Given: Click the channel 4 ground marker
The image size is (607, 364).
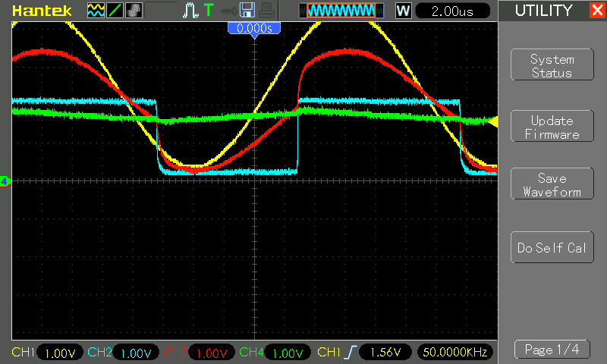Looking at the screenshot, I should click(5, 181).
